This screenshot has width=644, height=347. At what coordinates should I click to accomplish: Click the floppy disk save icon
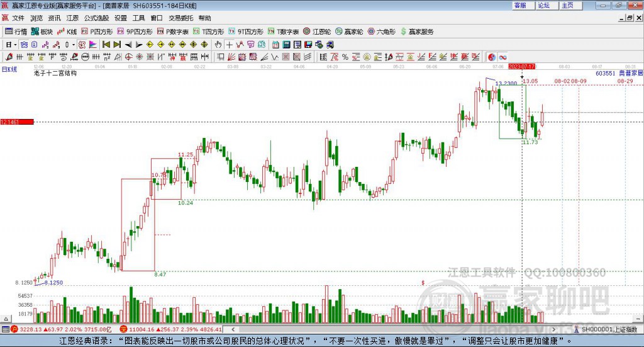(x=308, y=45)
